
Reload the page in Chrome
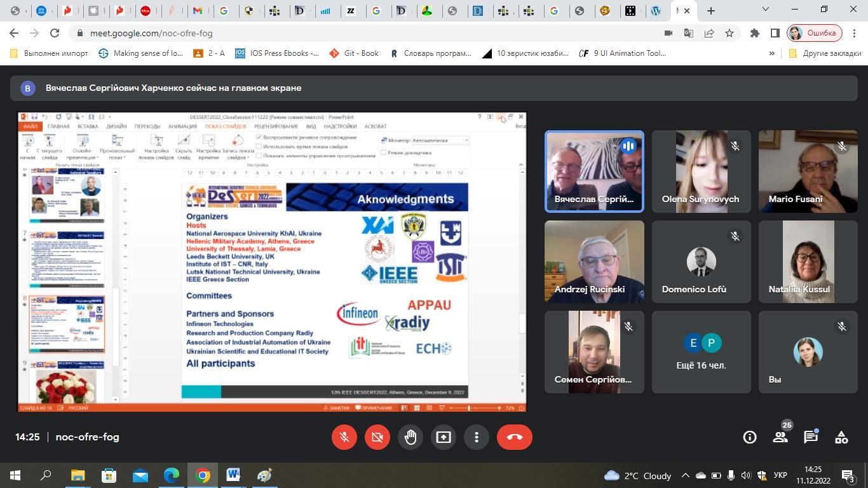[x=55, y=33]
